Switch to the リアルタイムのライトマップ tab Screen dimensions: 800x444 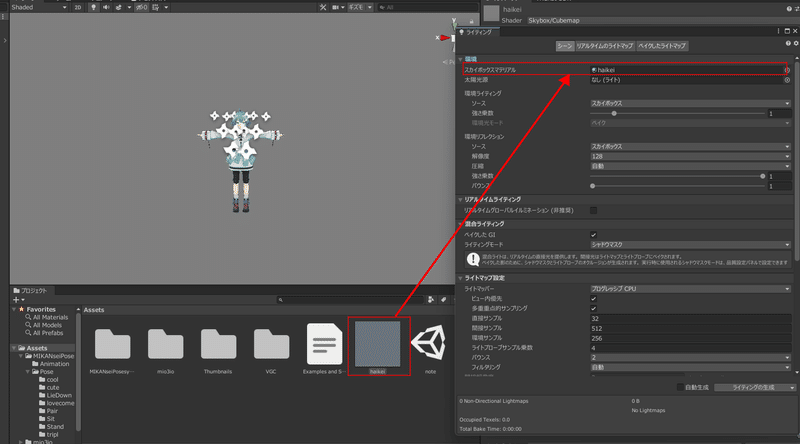[x=605, y=46]
